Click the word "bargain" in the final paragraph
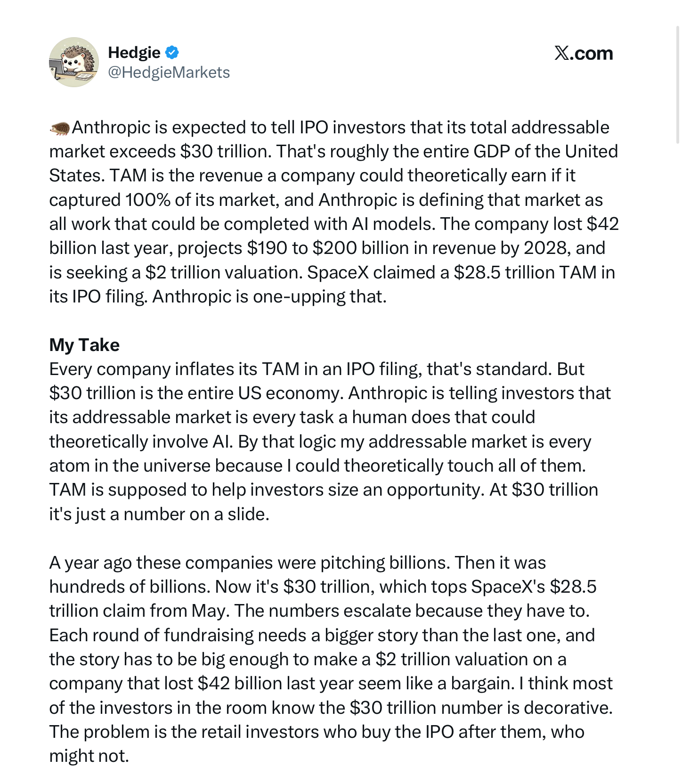This screenshot has width=682, height=784. (x=482, y=683)
